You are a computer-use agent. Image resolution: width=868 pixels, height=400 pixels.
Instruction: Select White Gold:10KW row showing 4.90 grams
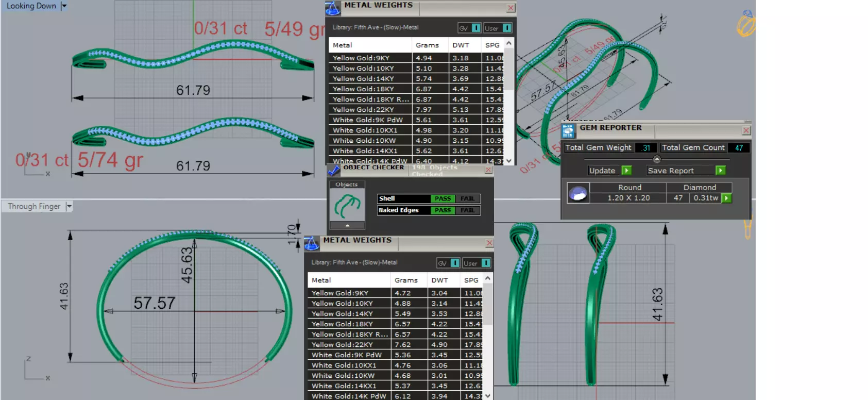point(417,141)
